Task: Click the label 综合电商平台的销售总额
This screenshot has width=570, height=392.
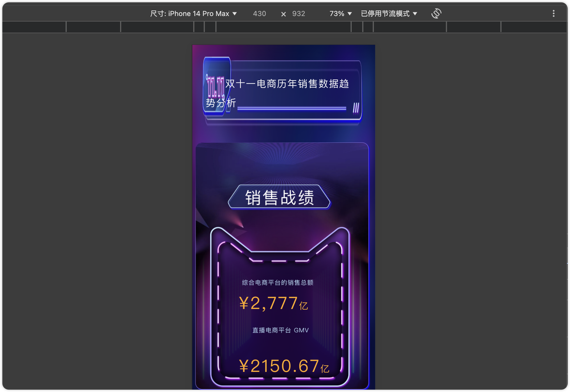Action: coord(278,282)
